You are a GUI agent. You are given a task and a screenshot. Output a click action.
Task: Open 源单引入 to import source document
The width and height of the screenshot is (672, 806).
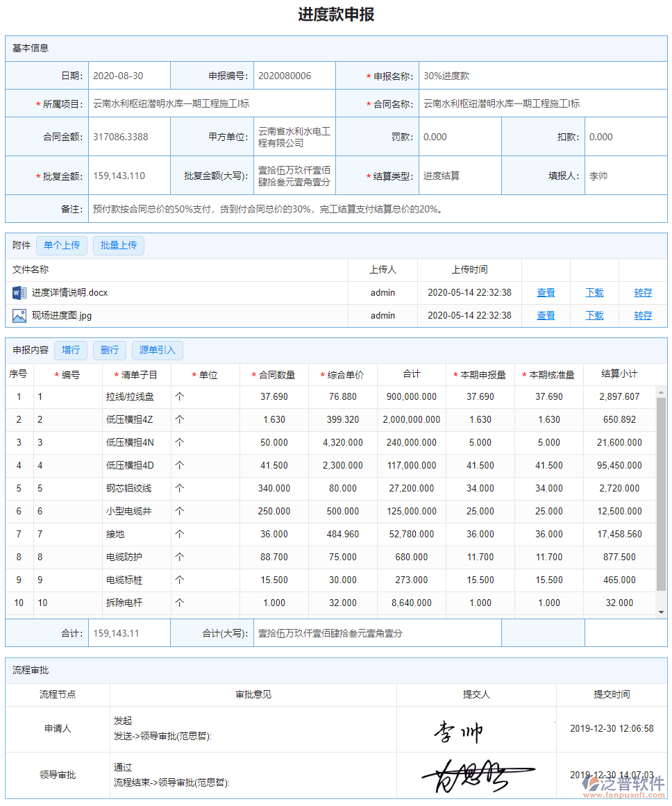click(157, 350)
